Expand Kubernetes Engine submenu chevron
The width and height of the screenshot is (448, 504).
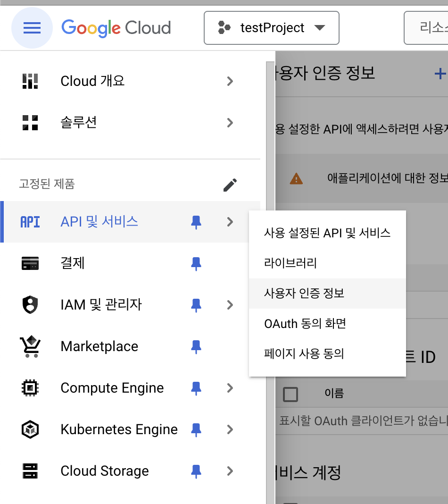click(230, 429)
